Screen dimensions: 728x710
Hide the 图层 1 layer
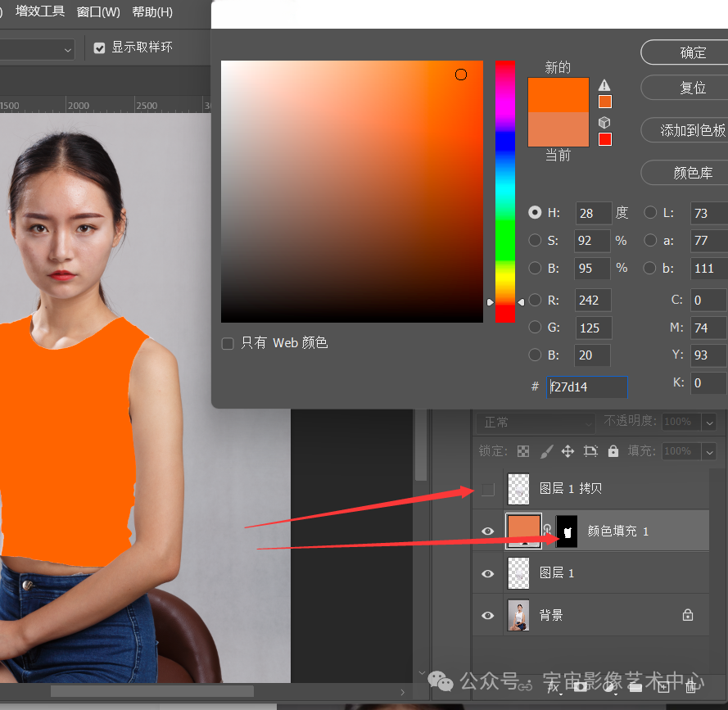pos(488,573)
